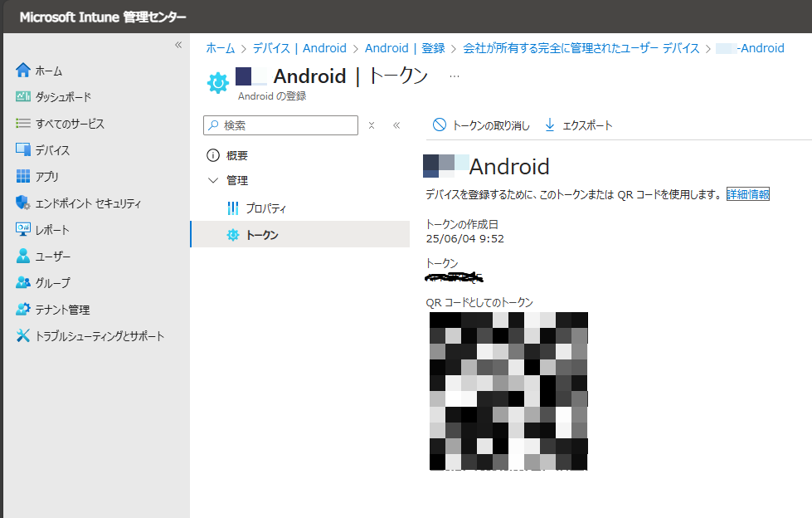The width and height of the screenshot is (812, 518).
Task: Open the Dashboard icon (ダッシュボード)
Action: (x=22, y=96)
